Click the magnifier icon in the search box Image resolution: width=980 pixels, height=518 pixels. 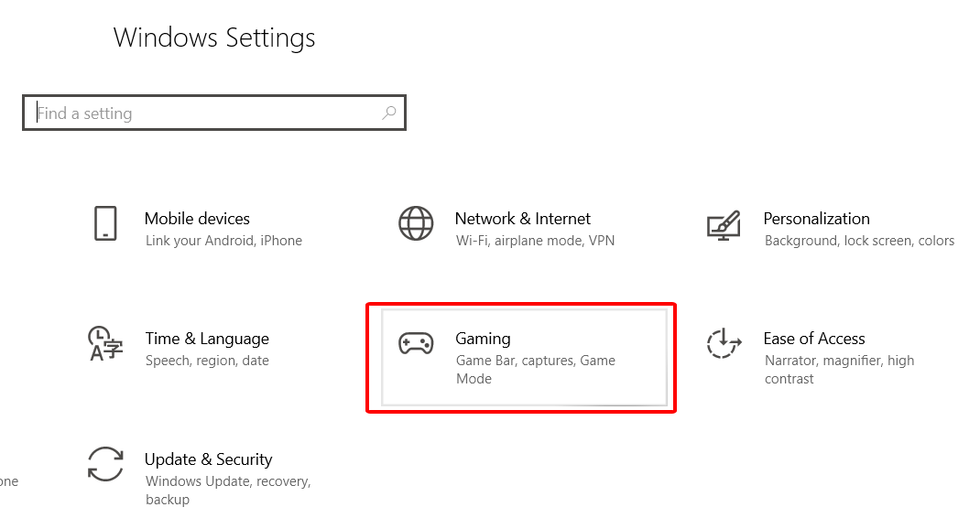pyautogui.click(x=389, y=113)
